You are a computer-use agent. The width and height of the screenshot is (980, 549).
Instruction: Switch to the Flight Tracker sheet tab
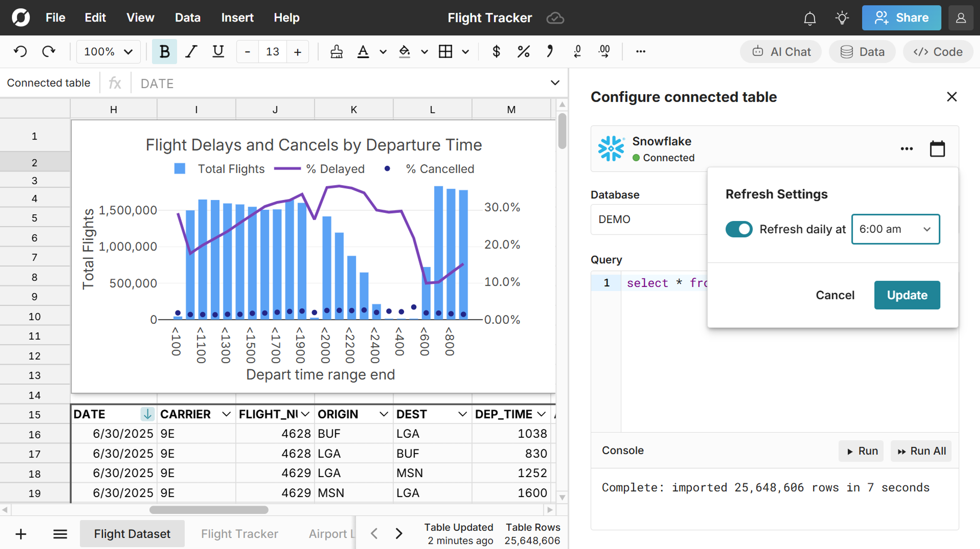click(239, 533)
